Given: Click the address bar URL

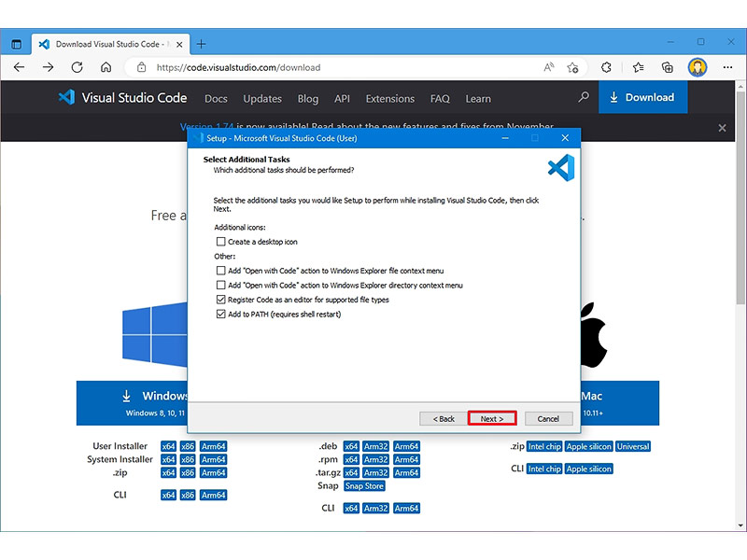Looking at the screenshot, I should coord(238,67).
